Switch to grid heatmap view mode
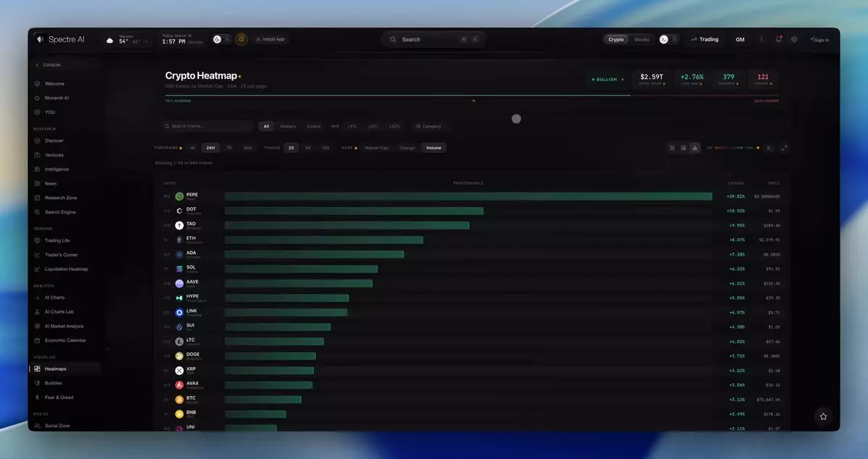The height and width of the screenshot is (459, 868). click(672, 148)
